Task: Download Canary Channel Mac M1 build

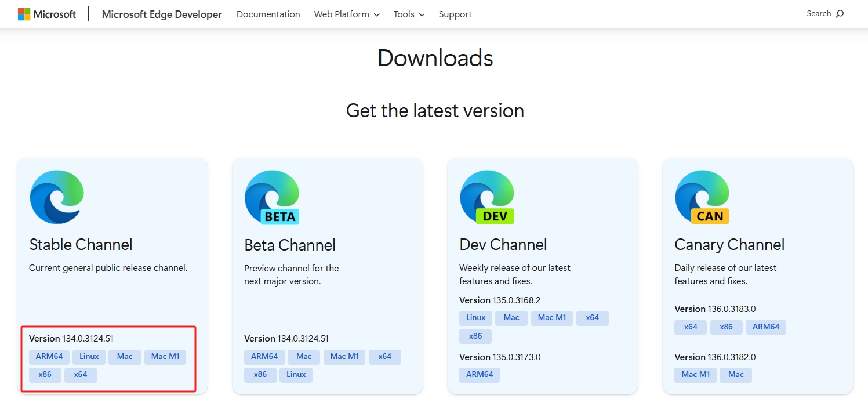Action: pyautogui.click(x=696, y=375)
